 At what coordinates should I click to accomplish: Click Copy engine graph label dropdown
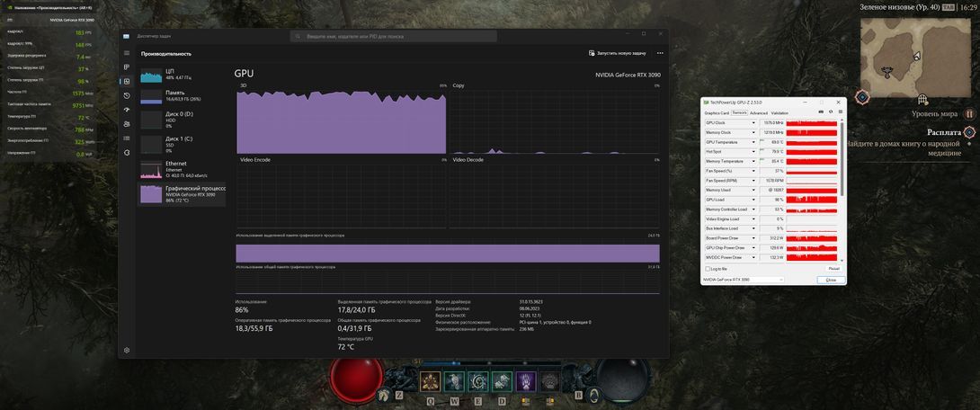point(459,85)
